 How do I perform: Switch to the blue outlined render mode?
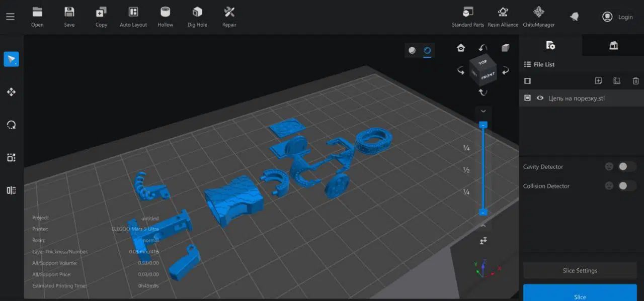tap(427, 50)
